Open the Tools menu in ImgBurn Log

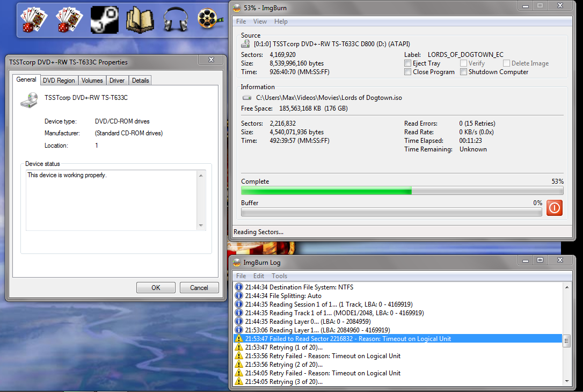[x=279, y=276]
